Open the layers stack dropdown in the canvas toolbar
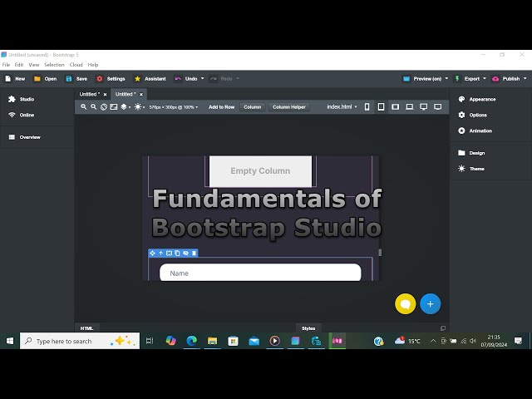Screen dimensions: 532x399 coord(126,107)
